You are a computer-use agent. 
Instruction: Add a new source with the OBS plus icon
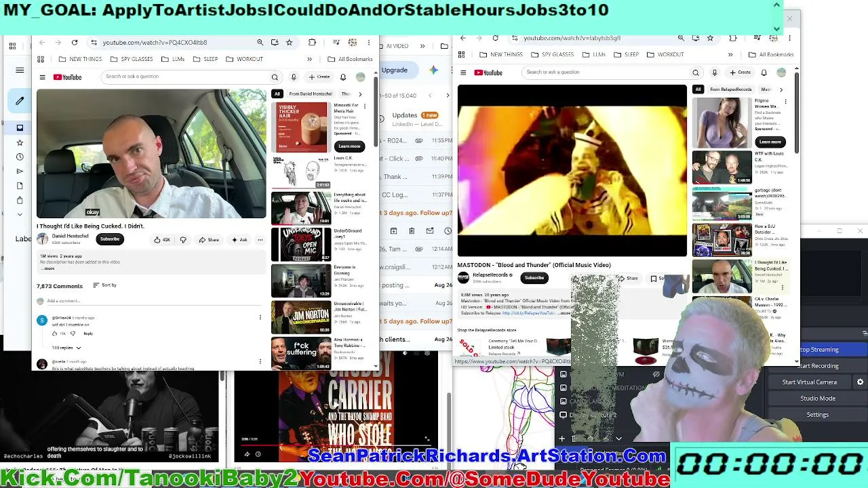pos(561,439)
